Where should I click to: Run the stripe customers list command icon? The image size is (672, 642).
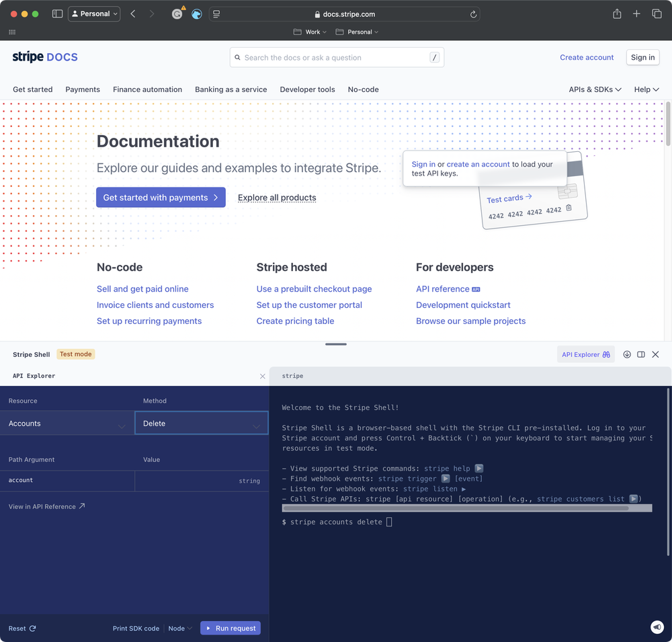point(634,499)
